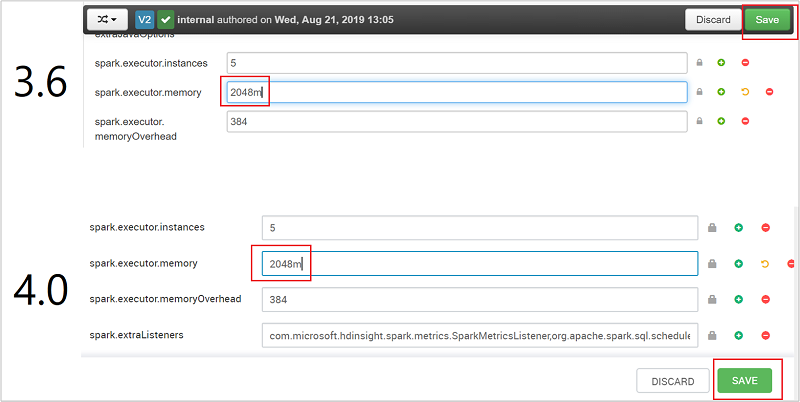The height and width of the screenshot is (402, 800).
Task: Click the spark.extraListeners label
Action: pos(136,335)
